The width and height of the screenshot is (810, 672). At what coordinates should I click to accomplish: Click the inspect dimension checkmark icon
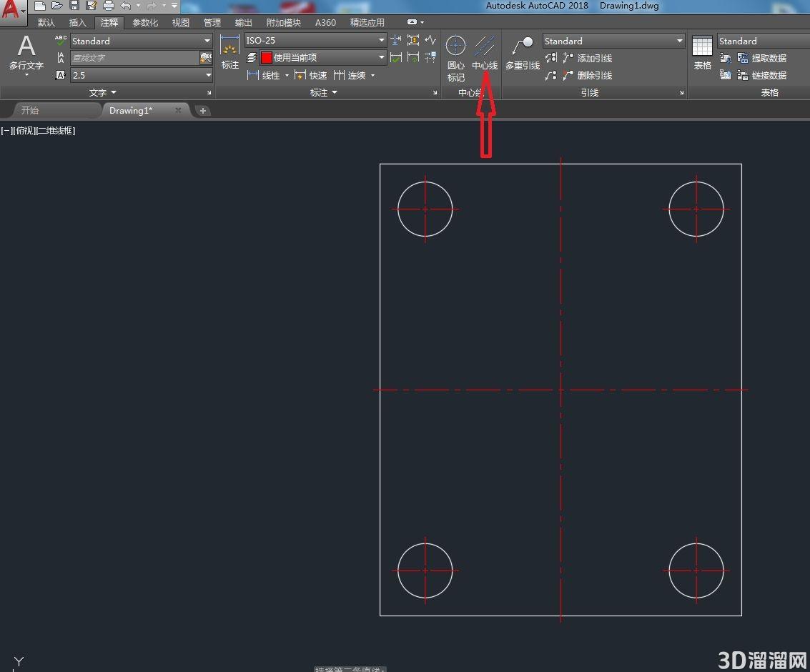pyautogui.click(x=396, y=57)
